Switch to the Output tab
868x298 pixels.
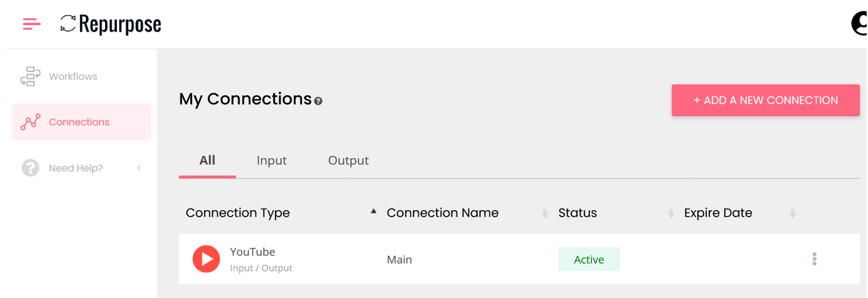(x=348, y=161)
